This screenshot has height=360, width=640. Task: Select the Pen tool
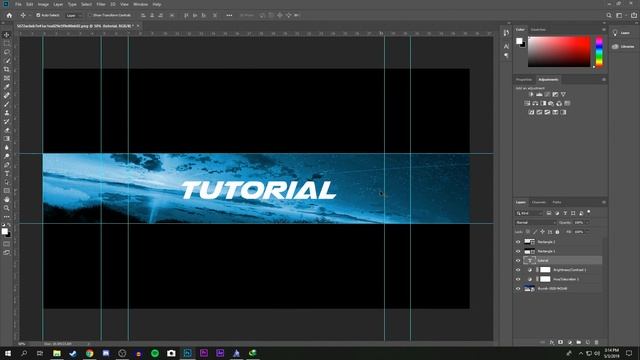pyautogui.click(x=7, y=165)
